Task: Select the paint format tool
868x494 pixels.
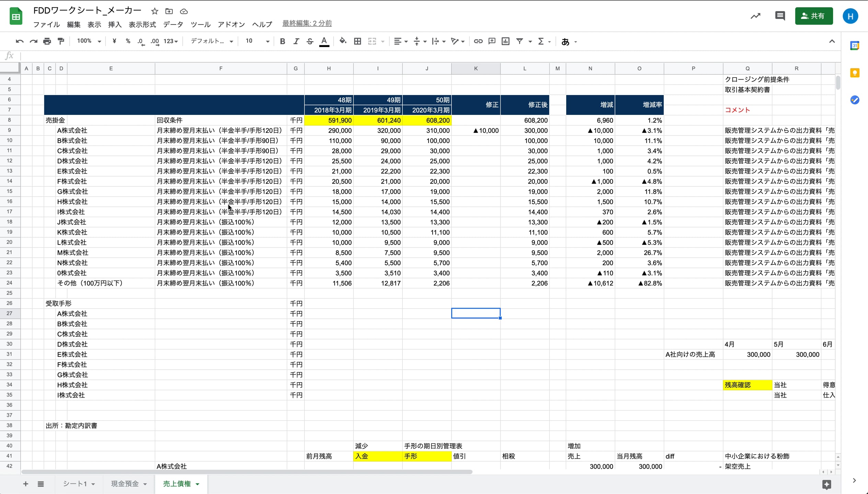Action: click(x=61, y=42)
